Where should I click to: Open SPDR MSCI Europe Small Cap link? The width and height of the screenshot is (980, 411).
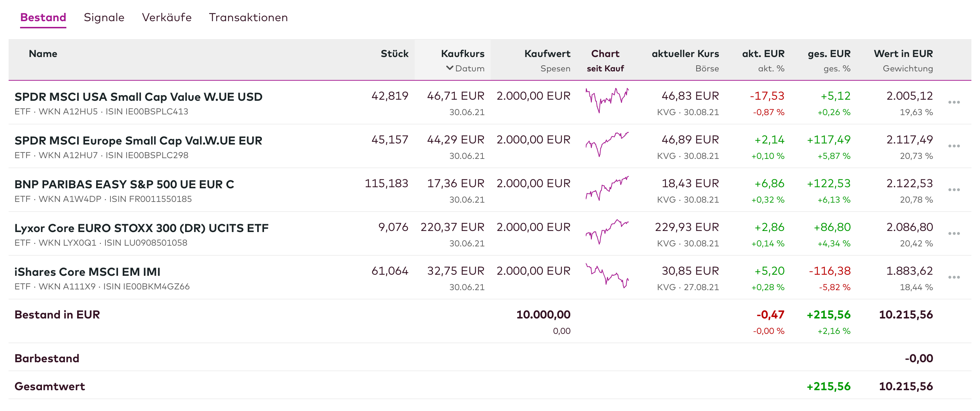click(138, 141)
